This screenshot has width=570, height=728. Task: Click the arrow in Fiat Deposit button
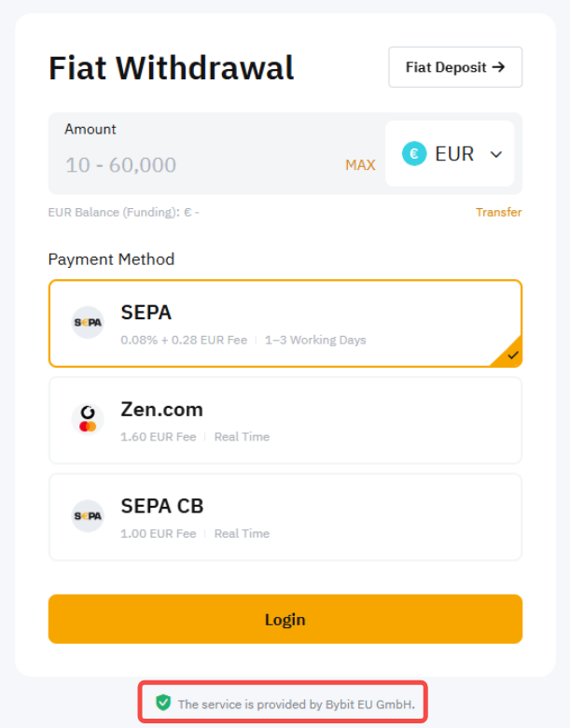498,67
